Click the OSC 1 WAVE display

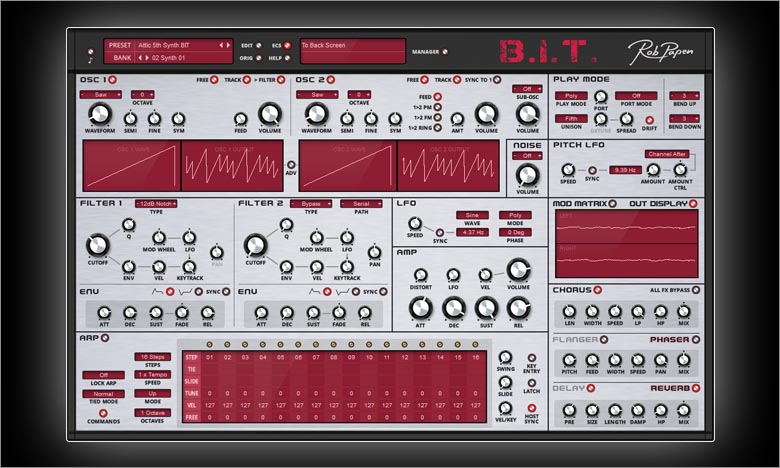[x=131, y=166]
